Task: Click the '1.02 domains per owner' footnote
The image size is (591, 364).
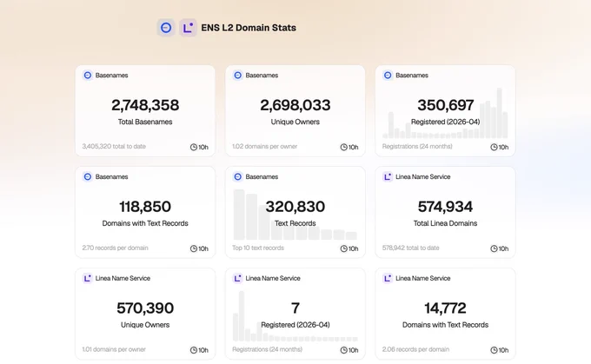Action: pyautogui.click(x=264, y=146)
